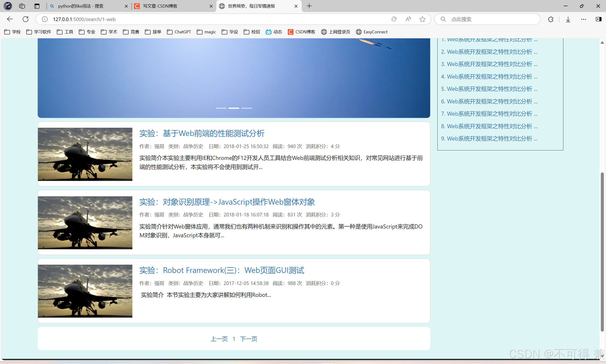Open the Settings and more ellipsis menu
Image resolution: width=606 pixels, height=364 pixels.
(x=584, y=19)
